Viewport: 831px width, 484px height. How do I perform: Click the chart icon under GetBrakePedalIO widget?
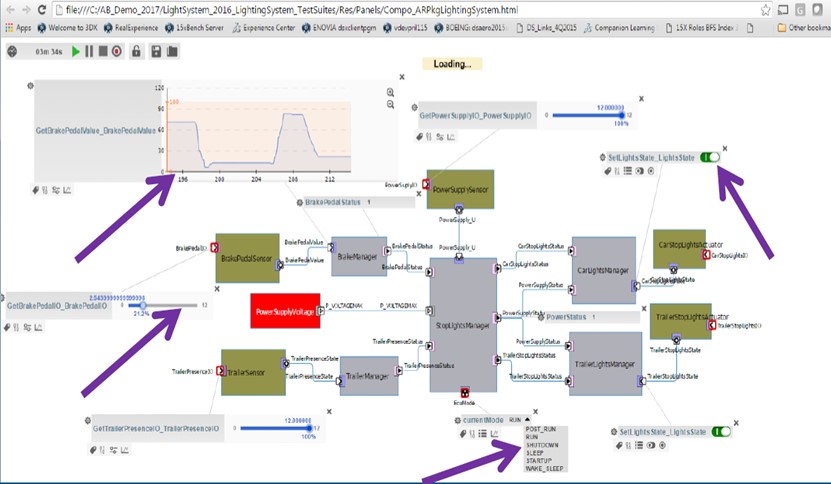click(x=38, y=328)
